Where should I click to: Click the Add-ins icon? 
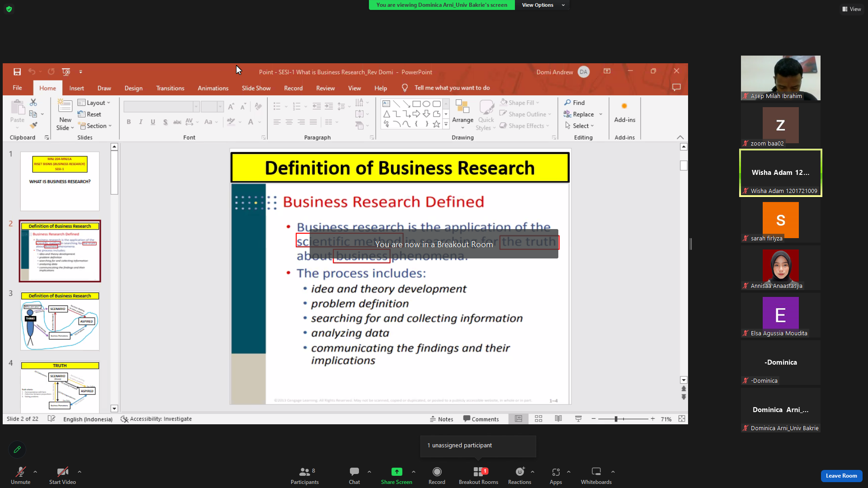tap(624, 106)
